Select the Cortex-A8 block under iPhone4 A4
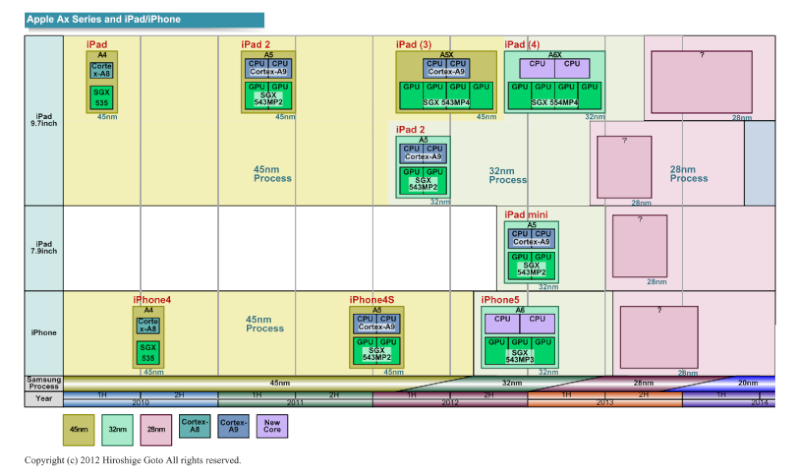Viewport: 800px width, 475px height. click(x=148, y=326)
